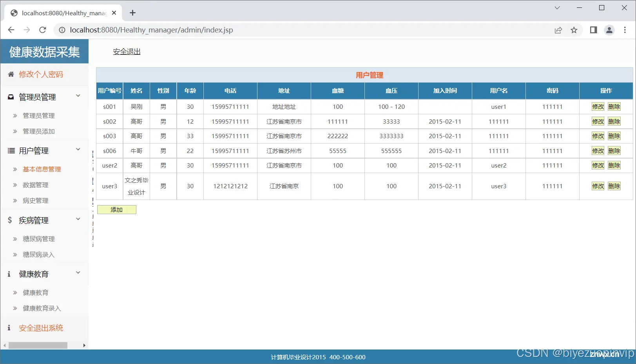Image resolution: width=636 pixels, height=364 pixels.
Task: Open a new browser tab
Action: tap(133, 13)
